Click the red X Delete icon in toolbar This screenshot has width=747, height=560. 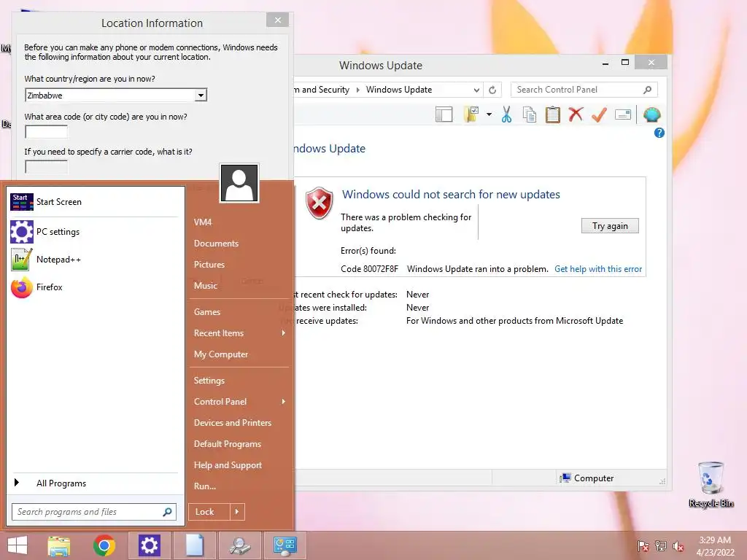click(576, 114)
